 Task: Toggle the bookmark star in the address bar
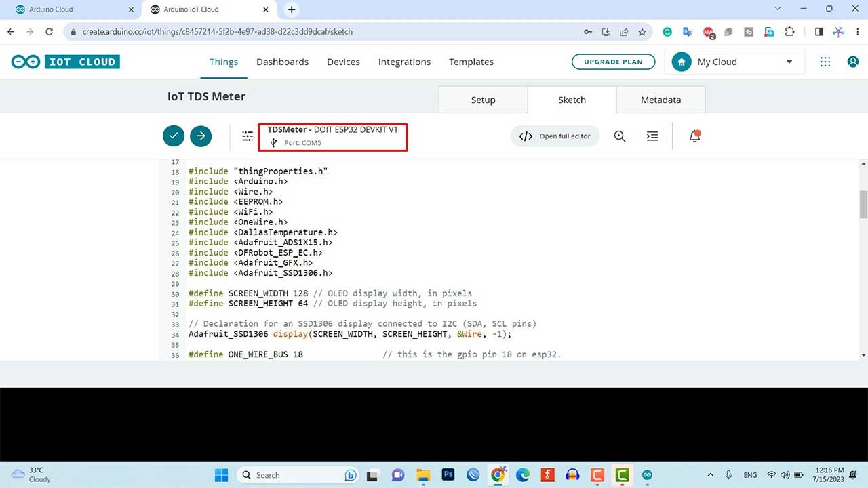(642, 31)
